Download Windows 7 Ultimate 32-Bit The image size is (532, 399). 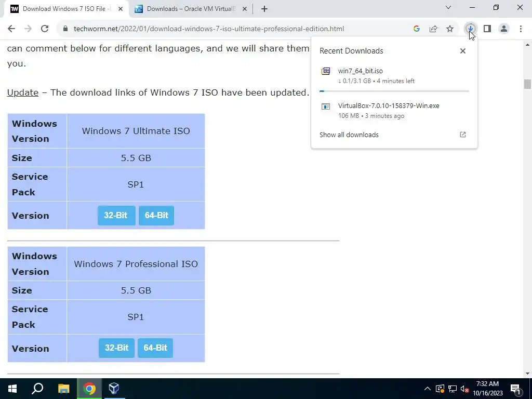click(x=116, y=215)
